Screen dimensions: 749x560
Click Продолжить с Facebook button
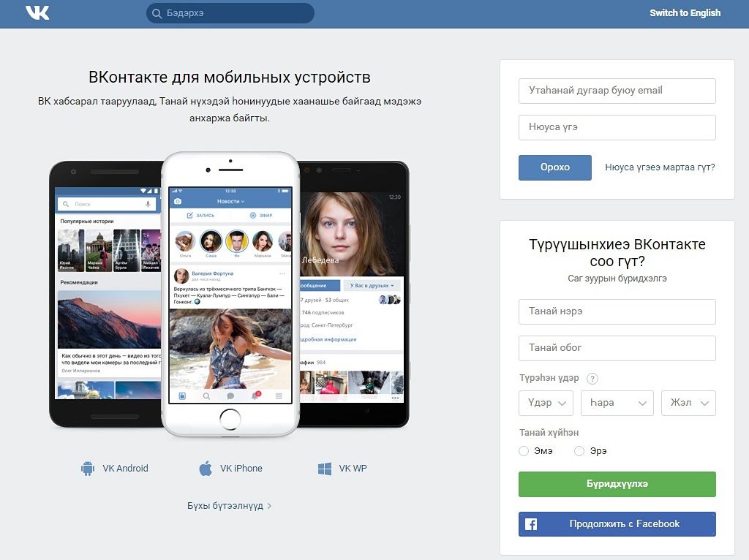click(617, 524)
